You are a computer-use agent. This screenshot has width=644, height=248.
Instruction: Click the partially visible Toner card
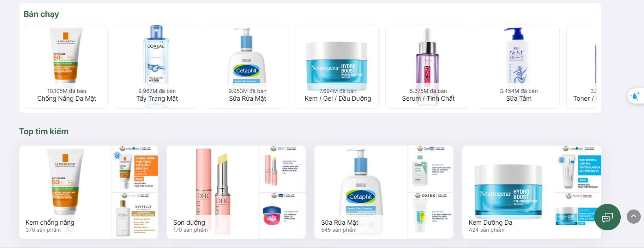[582, 66]
